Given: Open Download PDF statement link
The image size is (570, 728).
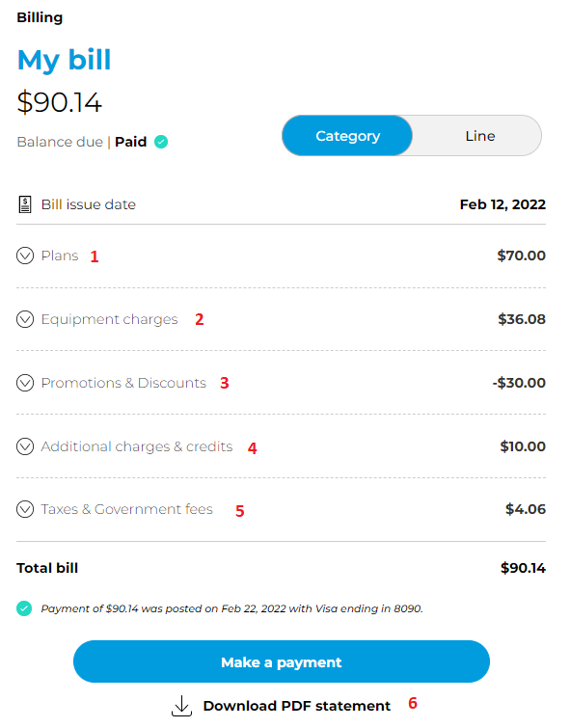Looking at the screenshot, I should [296, 706].
